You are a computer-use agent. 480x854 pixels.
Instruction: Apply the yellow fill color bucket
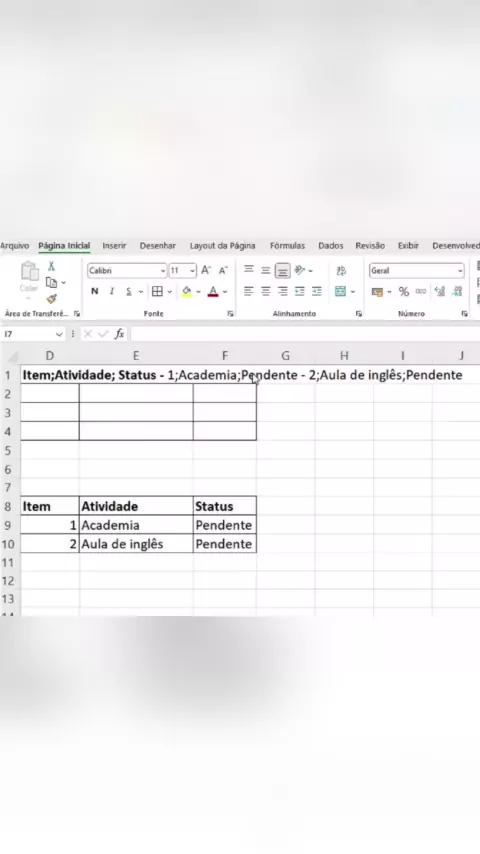[x=187, y=291]
